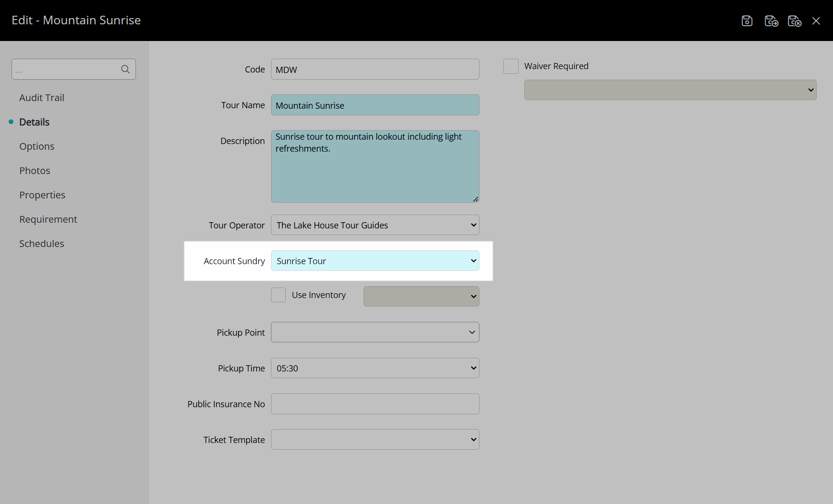
Task: Click the Save and add new icon
Action: 771,21
